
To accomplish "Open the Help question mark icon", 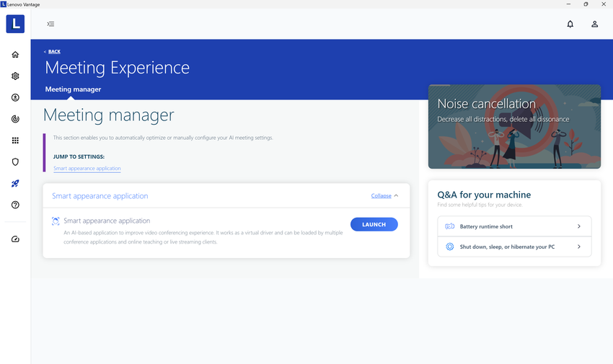I will point(15,205).
